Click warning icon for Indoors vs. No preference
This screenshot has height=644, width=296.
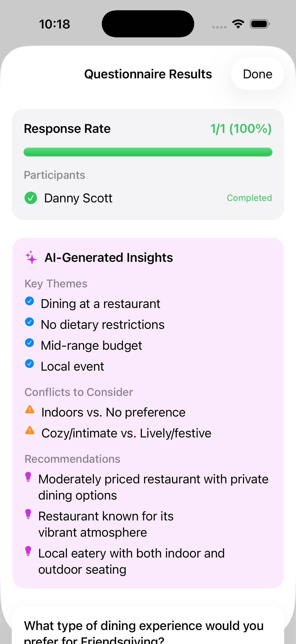(30, 409)
